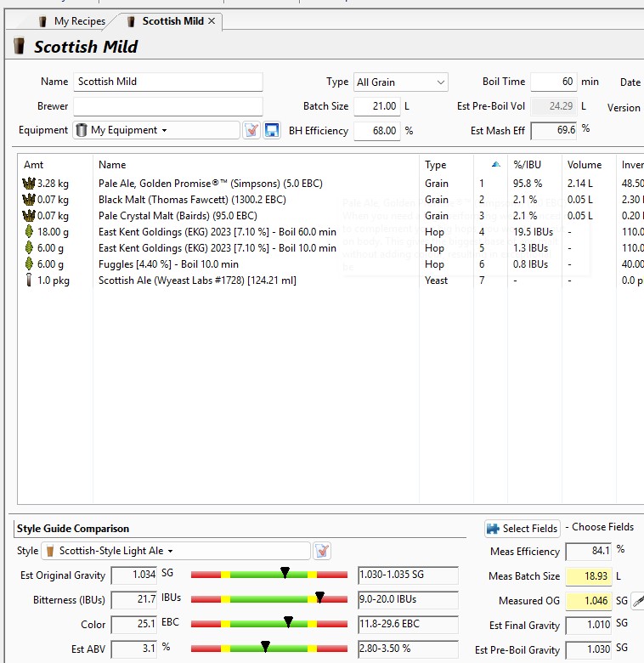Click the Est Original Gravity range bar
Screen dimensions: 644x663
point(269,575)
